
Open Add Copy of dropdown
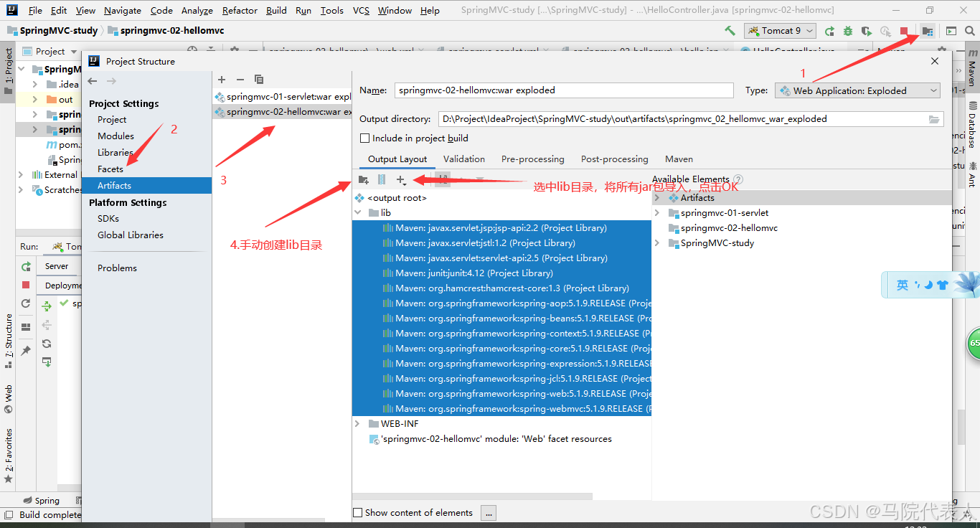click(402, 180)
